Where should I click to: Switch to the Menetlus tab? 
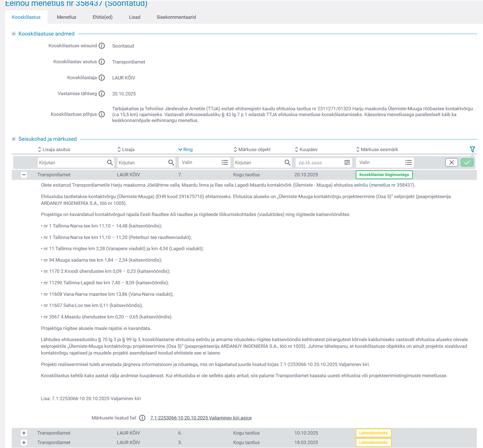point(67,17)
